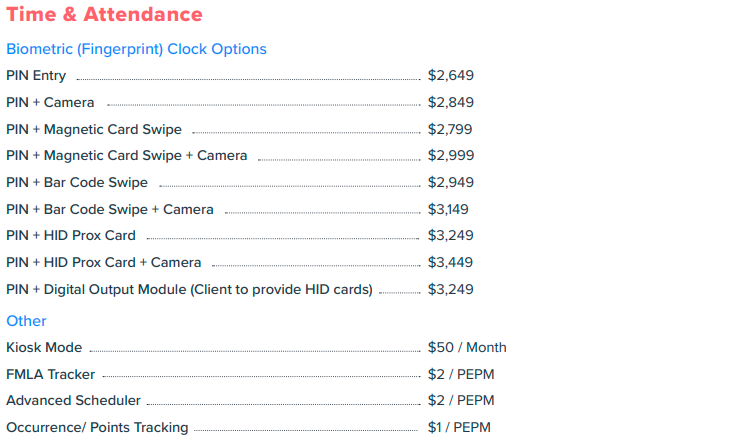Select the Advanced Scheduler item
The image size is (733, 441).
pos(73,401)
